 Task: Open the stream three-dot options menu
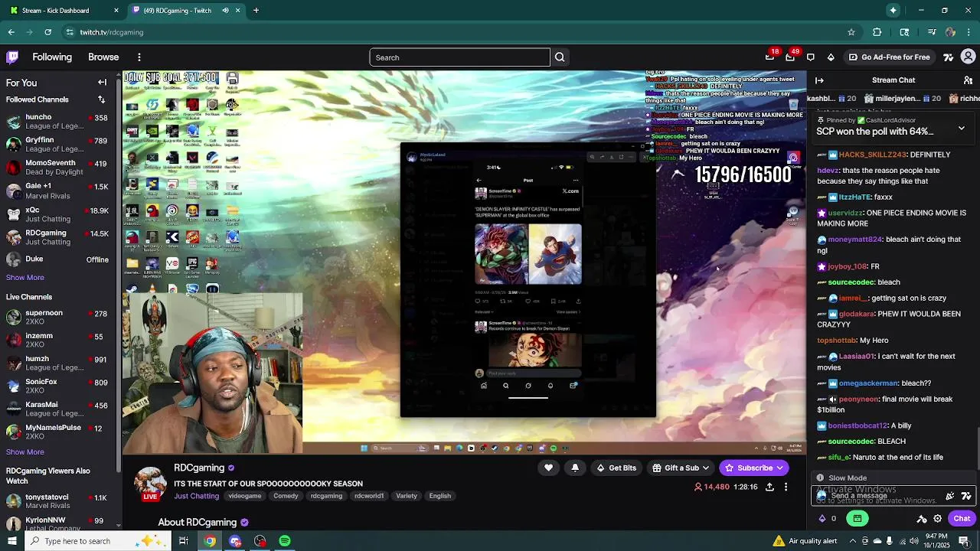click(x=786, y=487)
